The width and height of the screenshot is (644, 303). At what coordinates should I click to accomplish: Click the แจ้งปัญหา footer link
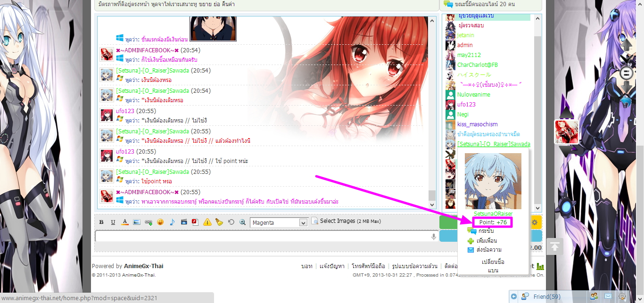332,266
